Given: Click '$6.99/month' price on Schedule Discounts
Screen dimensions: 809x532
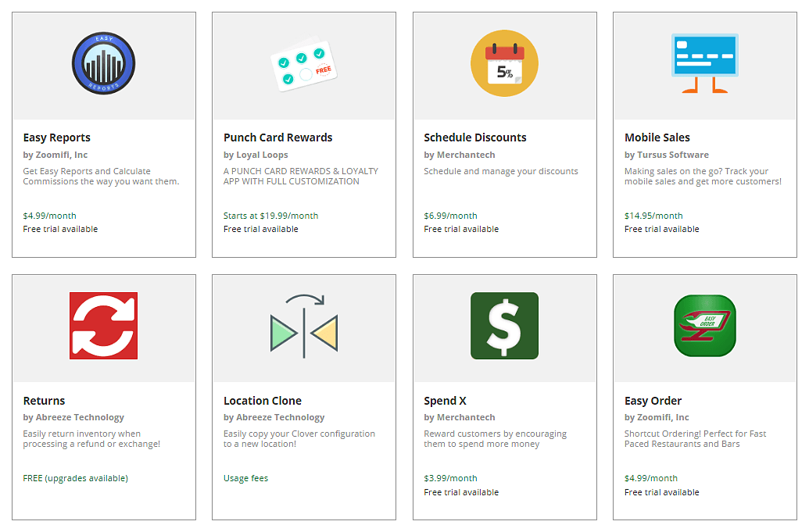Looking at the screenshot, I should 450,216.
